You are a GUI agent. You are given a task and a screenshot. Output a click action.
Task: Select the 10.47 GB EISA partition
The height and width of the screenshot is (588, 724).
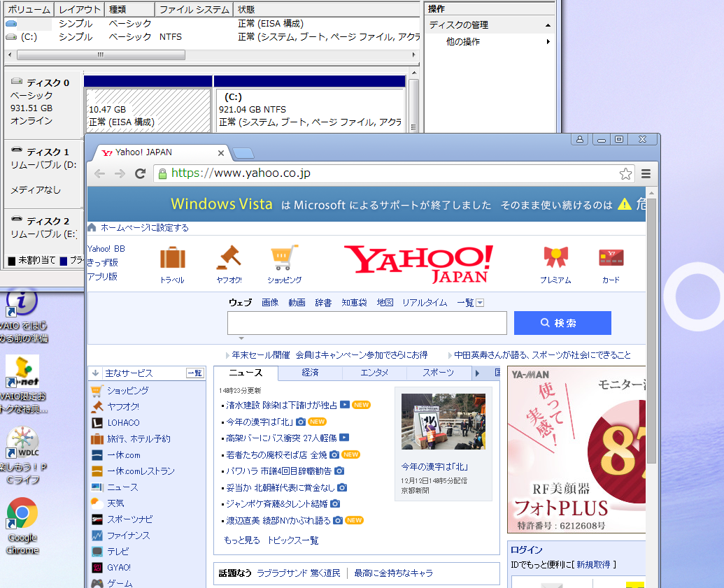148,110
